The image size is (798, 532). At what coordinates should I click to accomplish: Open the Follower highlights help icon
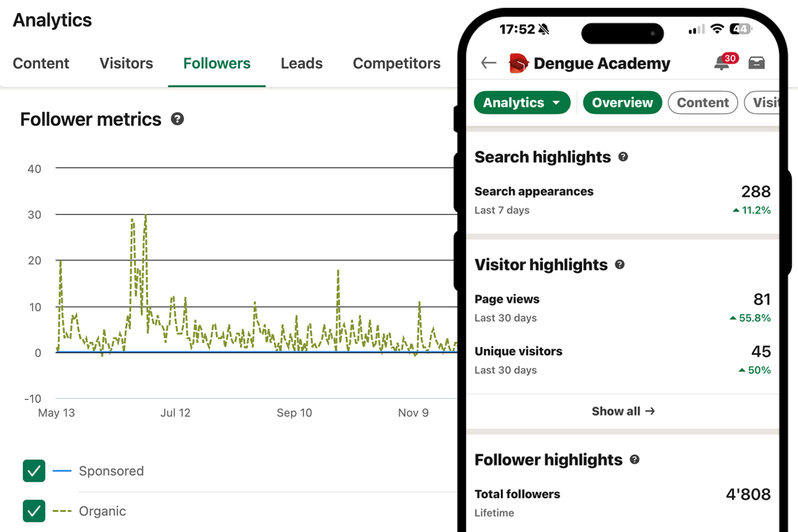[x=634, y=460]
